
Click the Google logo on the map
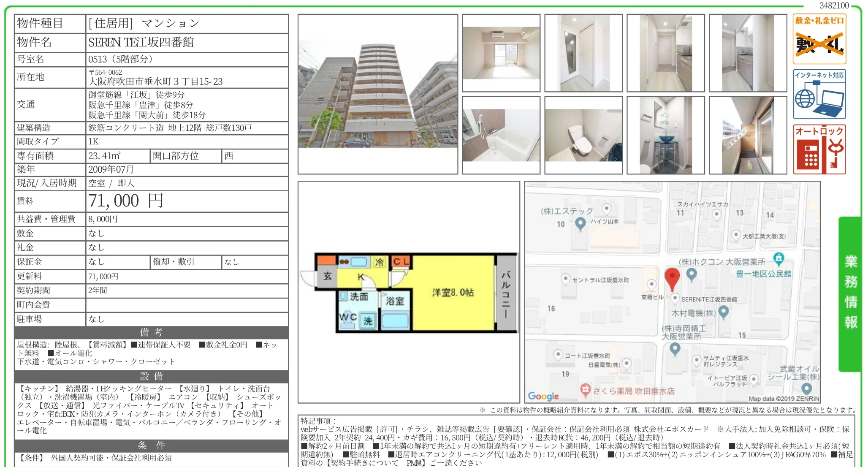point(543,396)
